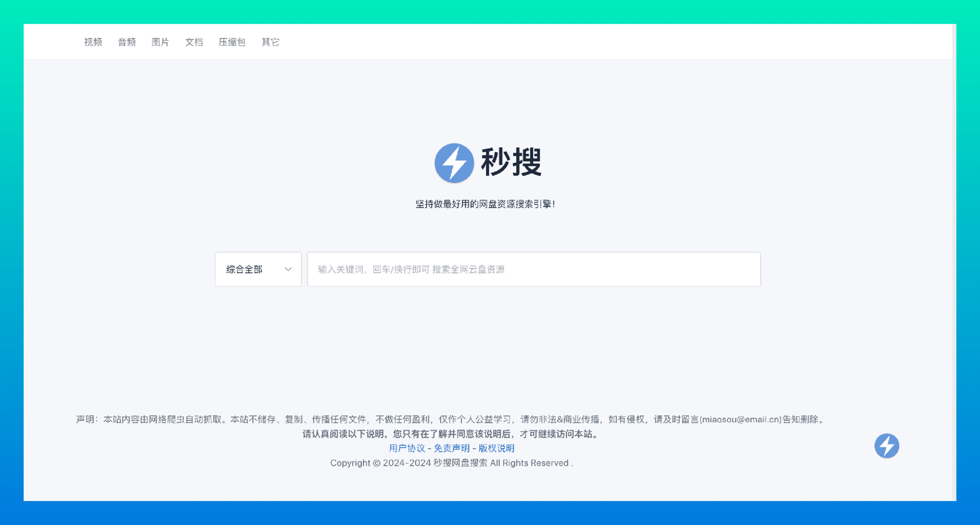The height and width of the screenshot is (525, 980).
Task: Click the 秒搜 title text
Action: tap(511, 163)
